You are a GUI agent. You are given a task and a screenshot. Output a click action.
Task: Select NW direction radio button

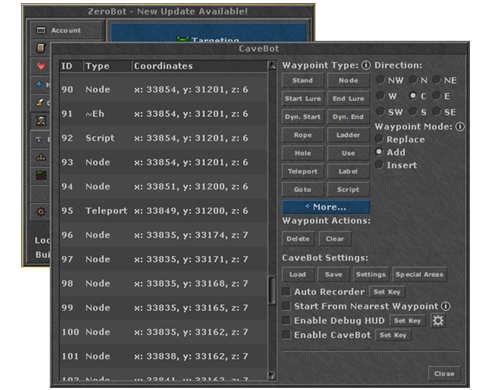point(380,80)
